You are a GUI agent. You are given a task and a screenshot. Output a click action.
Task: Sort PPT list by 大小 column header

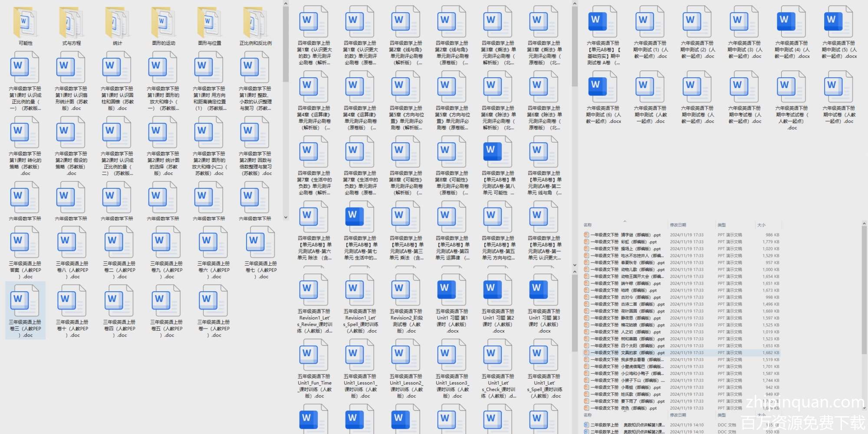[x=761, y=225]
